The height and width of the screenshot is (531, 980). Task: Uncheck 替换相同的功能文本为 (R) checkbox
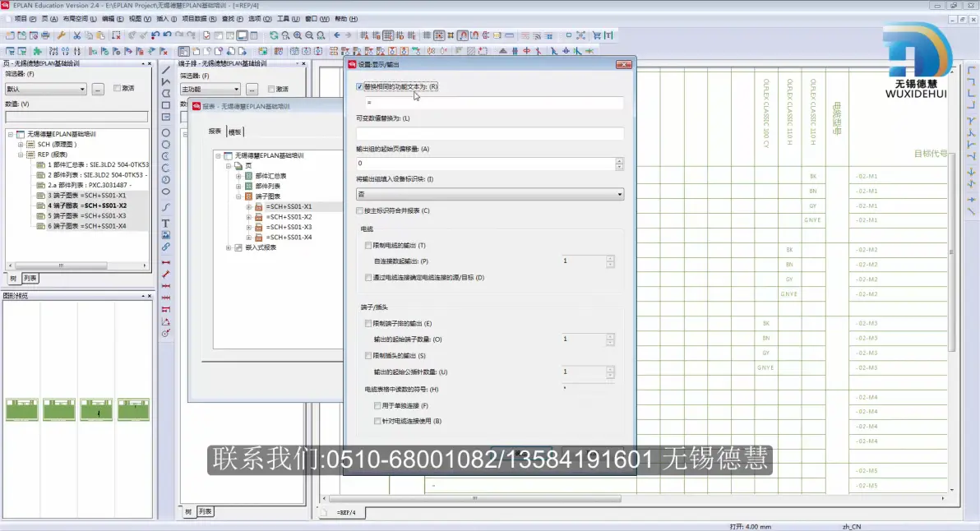point(359,87)
